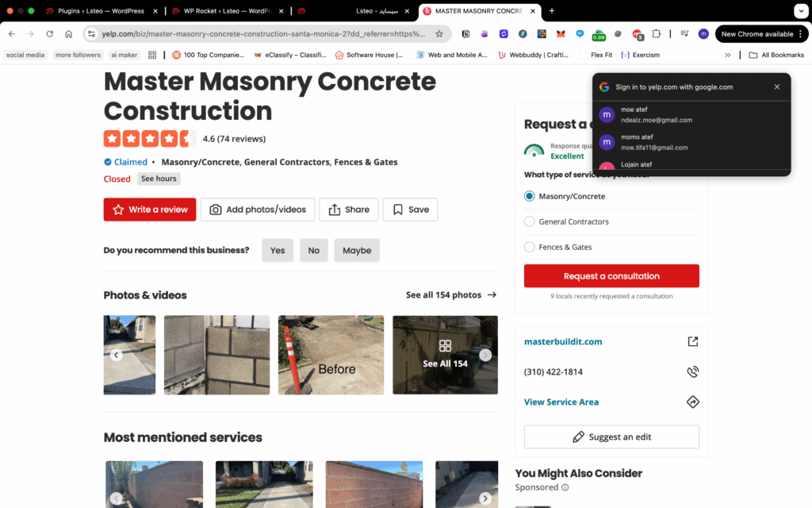The height and width of the screenshot is (508, 812).
Task: Call the business via the phone receiver icon
Action: click(693, 371)
